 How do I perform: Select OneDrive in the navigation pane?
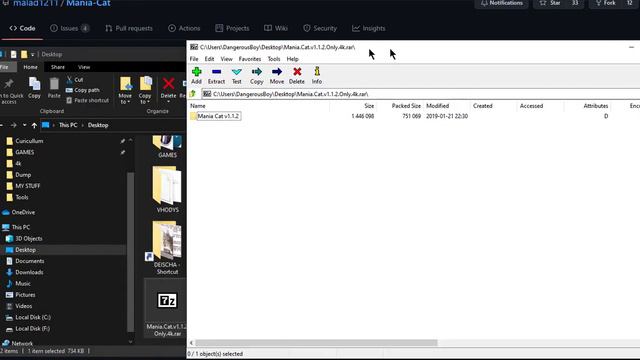pyautogui.click(x=23, y=212)
